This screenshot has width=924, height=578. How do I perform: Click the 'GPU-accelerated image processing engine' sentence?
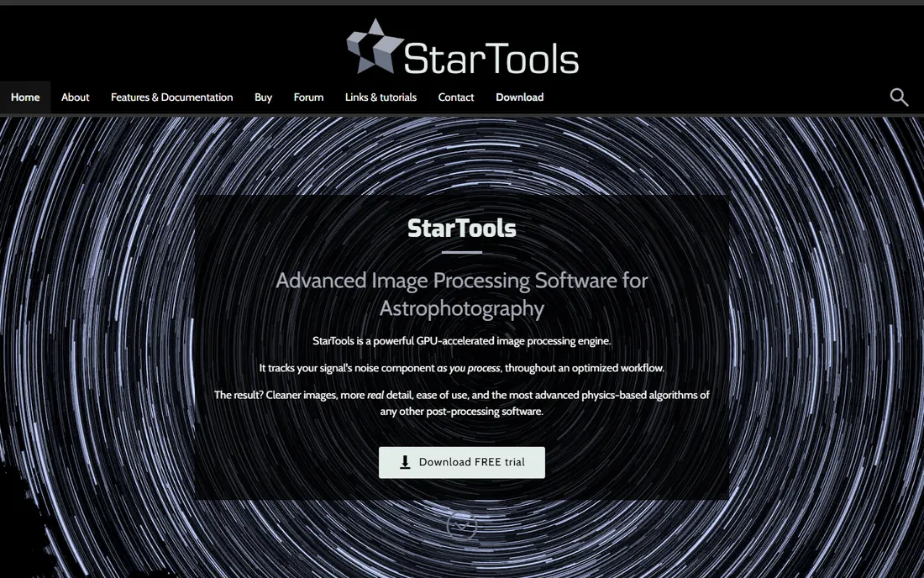click(462, 340)
